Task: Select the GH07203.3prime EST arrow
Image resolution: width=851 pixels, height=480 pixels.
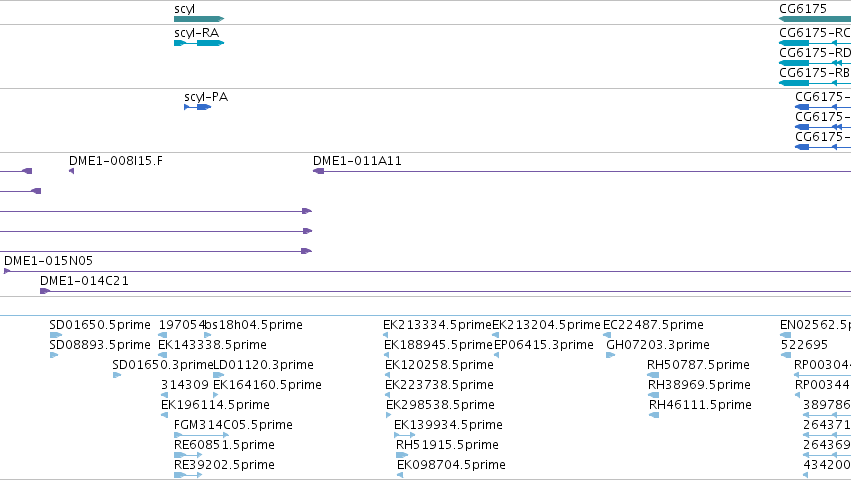Action: click(x=611, y=355)
